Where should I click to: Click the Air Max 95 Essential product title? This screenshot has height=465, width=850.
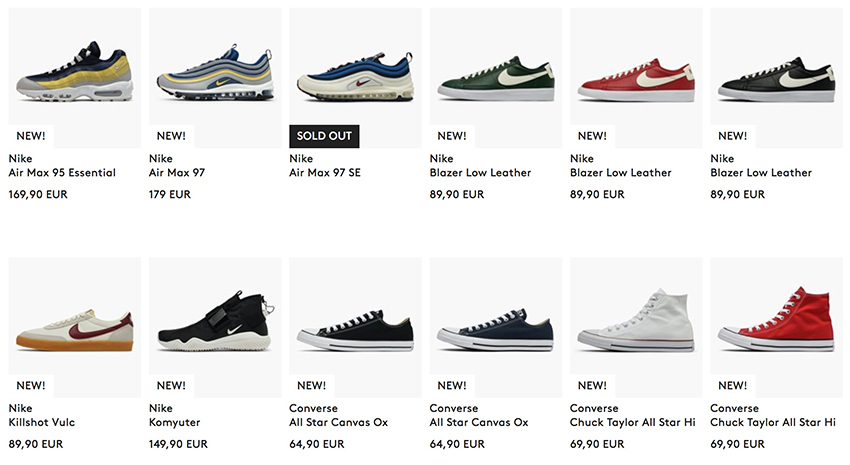62,173
